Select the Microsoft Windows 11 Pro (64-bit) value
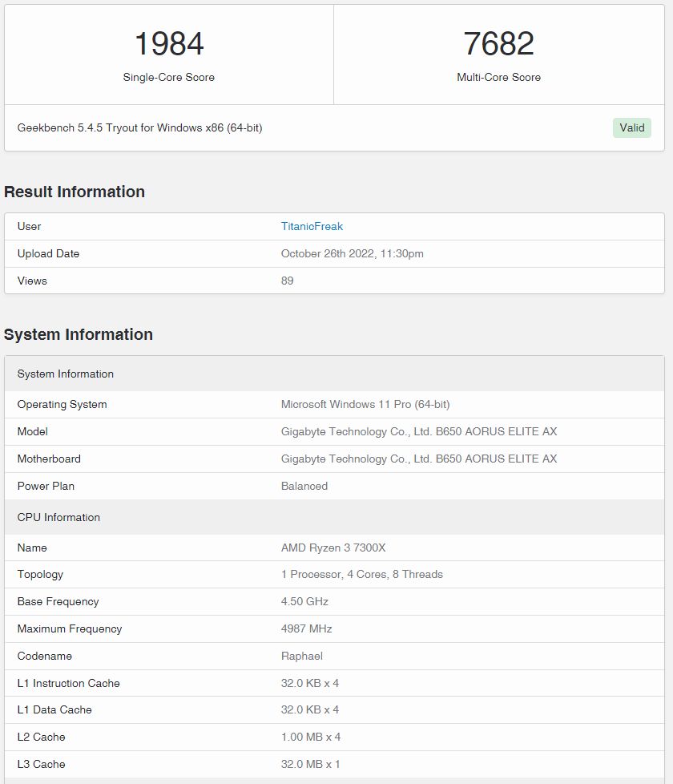The width and height of the screenshot is (673, 784). pos(365,404)
